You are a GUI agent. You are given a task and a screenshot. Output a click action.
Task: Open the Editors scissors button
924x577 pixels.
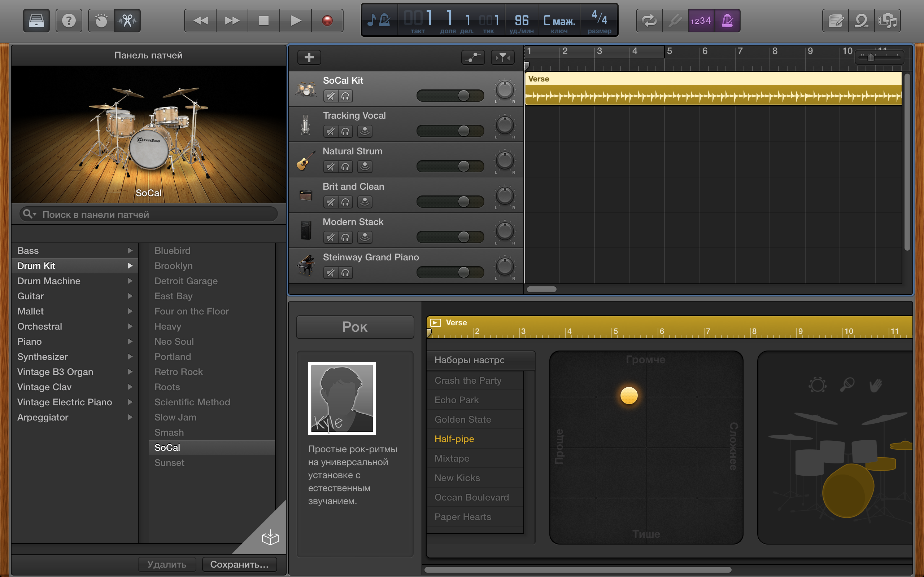pos(127,21)
